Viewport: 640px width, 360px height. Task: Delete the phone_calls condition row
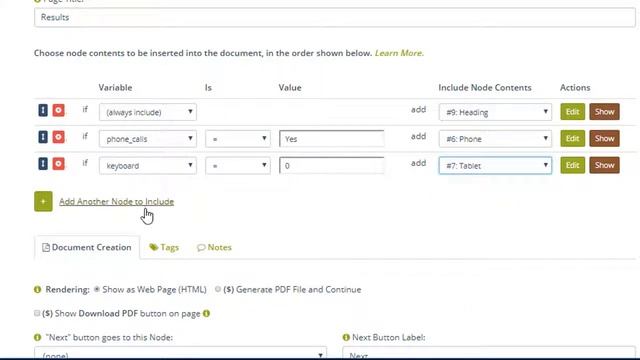tap(58, 137)
